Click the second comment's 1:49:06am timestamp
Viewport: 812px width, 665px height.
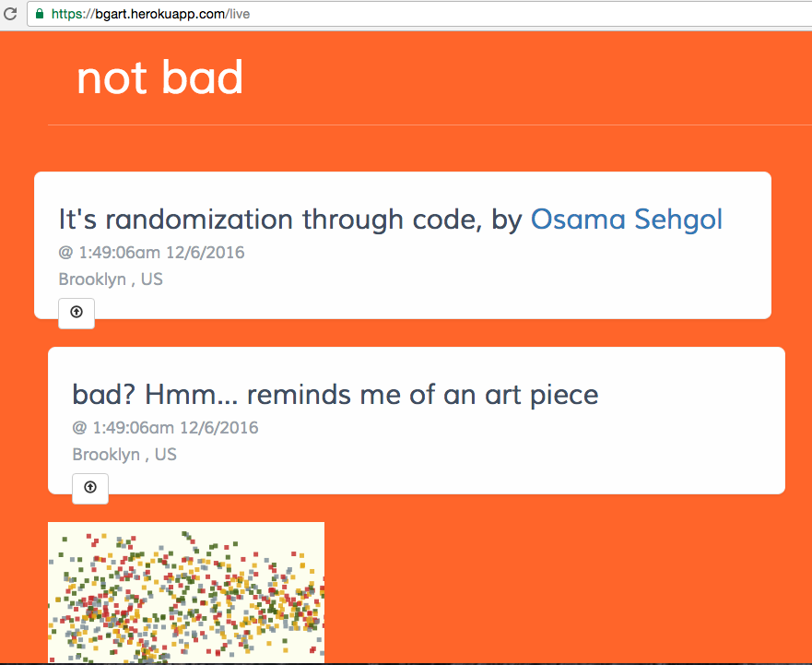(166, 428)
